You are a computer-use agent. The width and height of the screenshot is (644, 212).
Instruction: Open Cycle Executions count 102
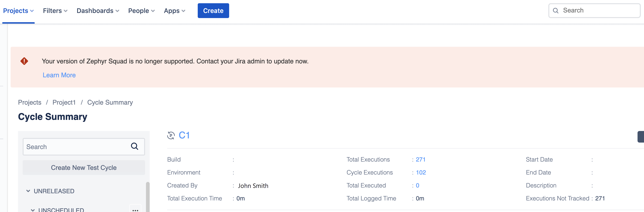(421, 172)
